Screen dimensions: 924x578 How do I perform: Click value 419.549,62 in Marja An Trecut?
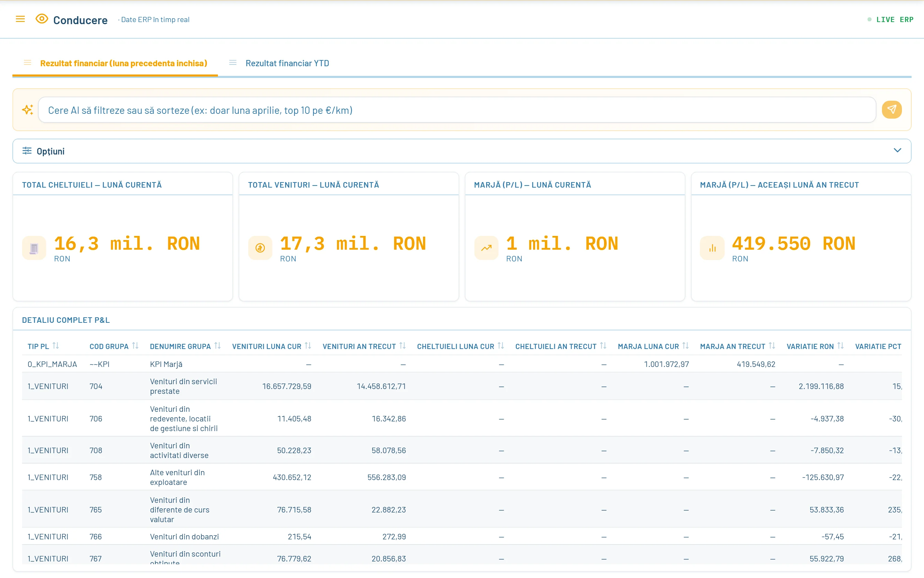click(x=756, y=364)
